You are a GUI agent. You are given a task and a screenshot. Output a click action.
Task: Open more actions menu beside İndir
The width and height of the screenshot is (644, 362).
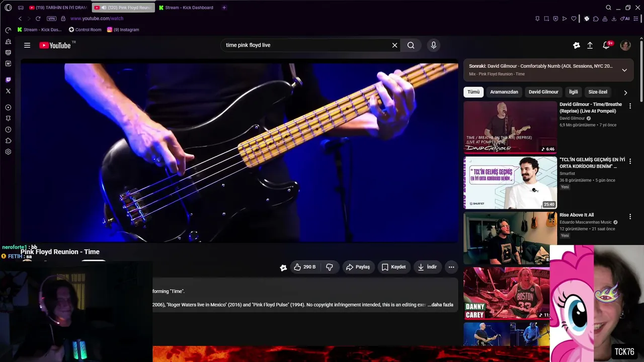click(x=451, y=267)
